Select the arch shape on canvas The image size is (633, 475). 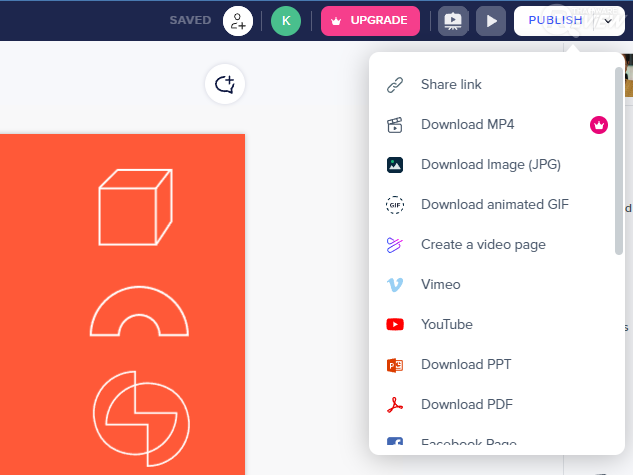click(x=139, y=311)
